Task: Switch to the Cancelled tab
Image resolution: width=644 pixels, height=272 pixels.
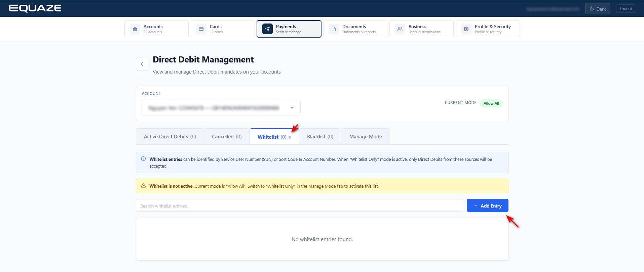Action: [227, 137]
